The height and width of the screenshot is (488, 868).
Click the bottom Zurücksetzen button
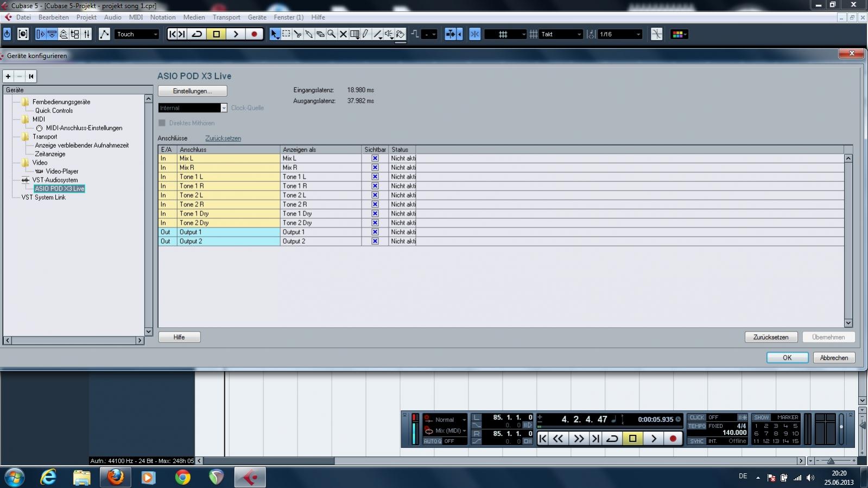[x=771, y=337]
